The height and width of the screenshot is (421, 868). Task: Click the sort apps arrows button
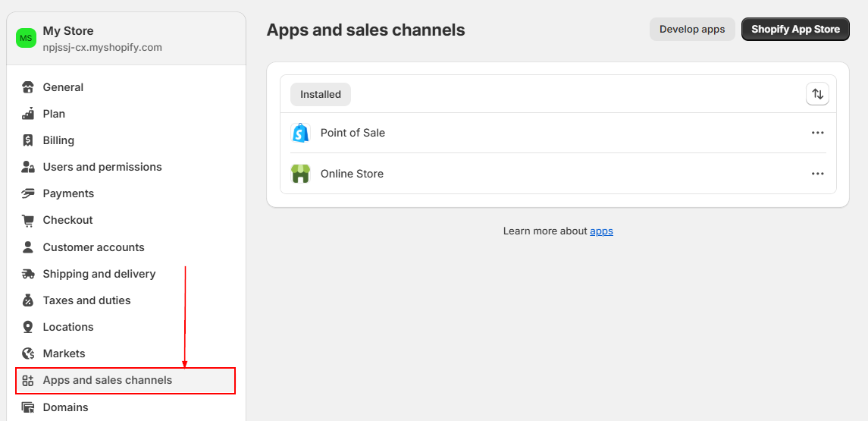coord(817,94)
